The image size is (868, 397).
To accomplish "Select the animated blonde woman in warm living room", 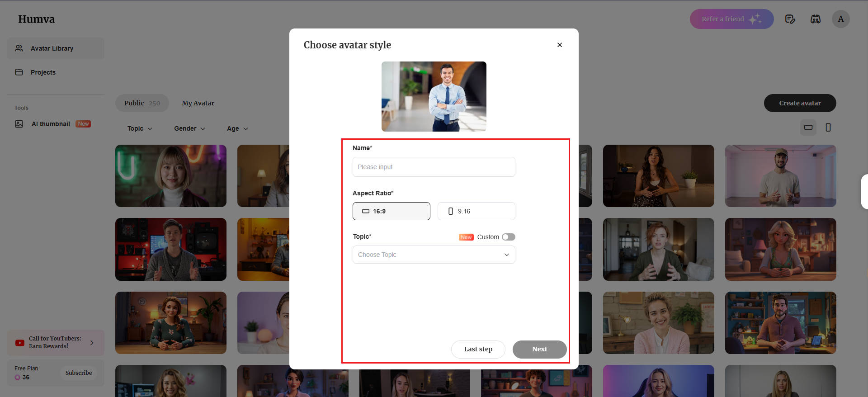I will coord(781,249).
